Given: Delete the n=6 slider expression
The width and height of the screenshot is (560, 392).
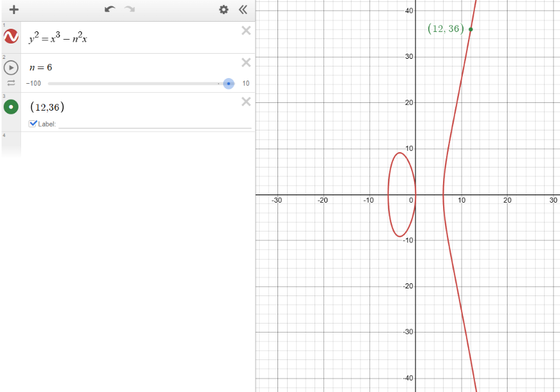Looking at the screenshot, I should click(246, 63).
